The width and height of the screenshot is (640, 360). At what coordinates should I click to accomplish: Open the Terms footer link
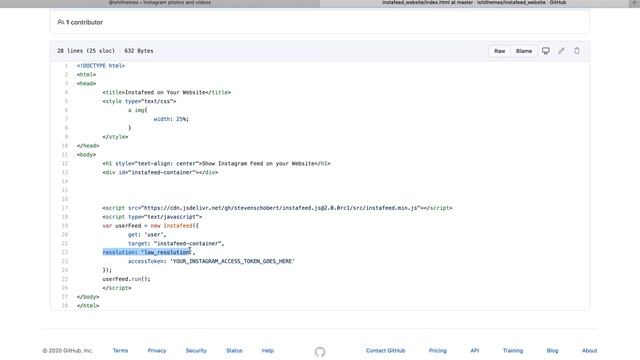pos(120,351)
